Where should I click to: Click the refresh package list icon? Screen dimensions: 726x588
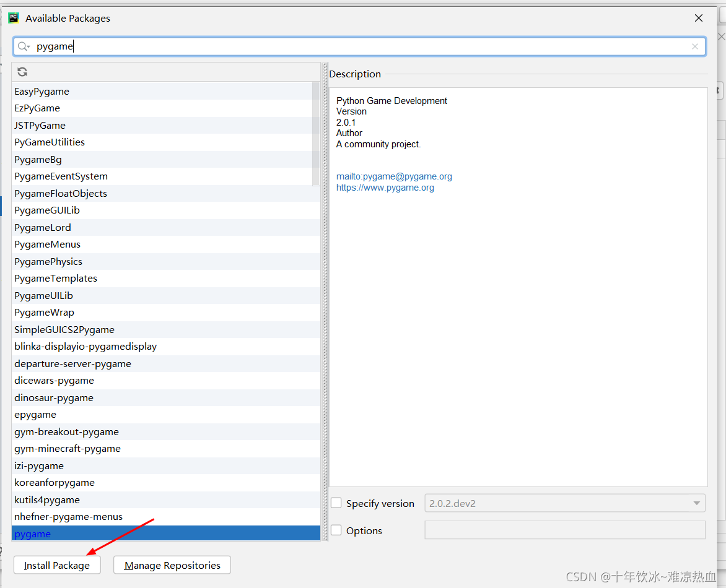click(x=22, y=72)
